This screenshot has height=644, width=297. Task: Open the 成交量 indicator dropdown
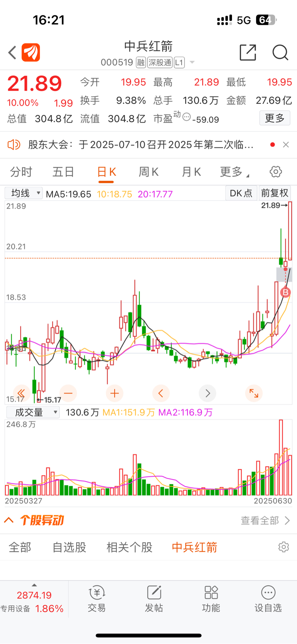(x=33, y=412)
